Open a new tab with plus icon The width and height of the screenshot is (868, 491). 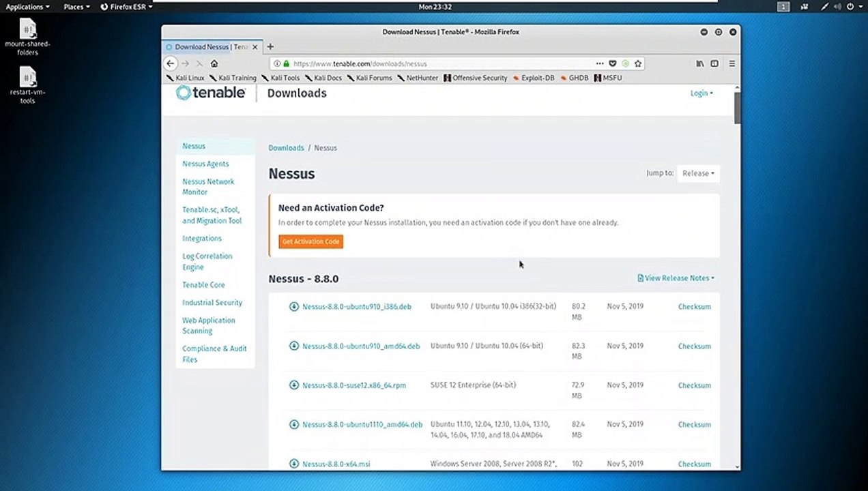tap(270, 46)
